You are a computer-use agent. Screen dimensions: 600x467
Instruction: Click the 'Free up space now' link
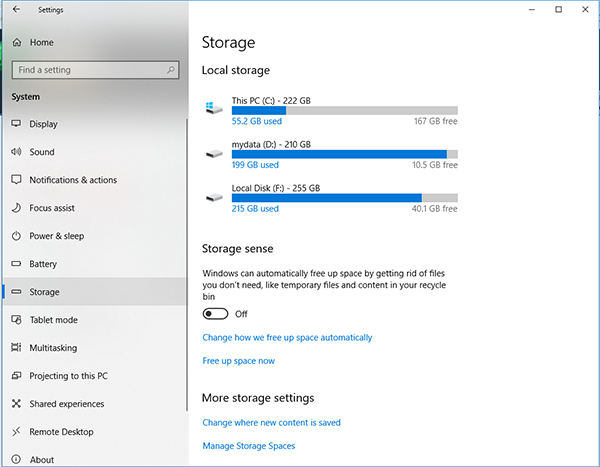238,361
